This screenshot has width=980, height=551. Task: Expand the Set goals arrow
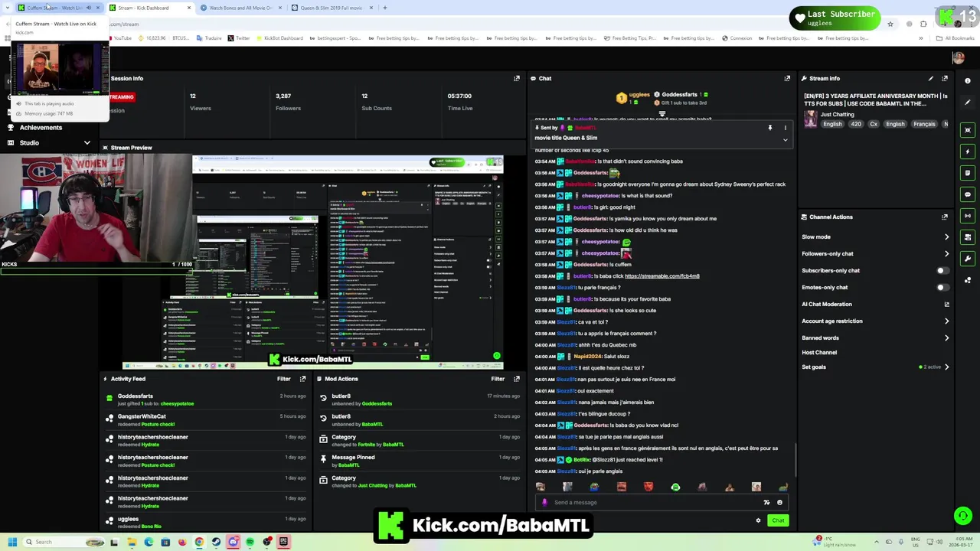[x=946, y=367]
